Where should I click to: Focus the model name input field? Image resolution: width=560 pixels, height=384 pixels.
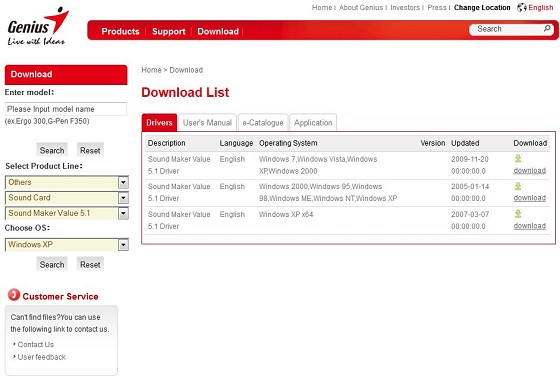pos(66,109)
